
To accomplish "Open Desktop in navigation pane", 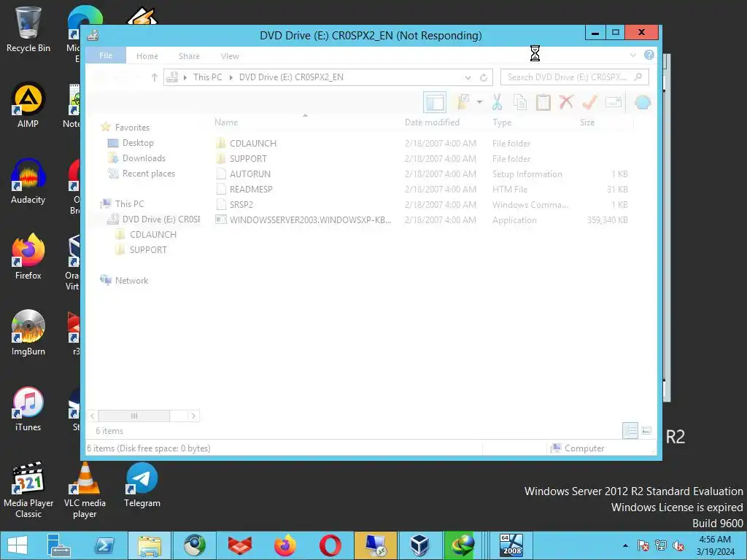I will point(138,142).
